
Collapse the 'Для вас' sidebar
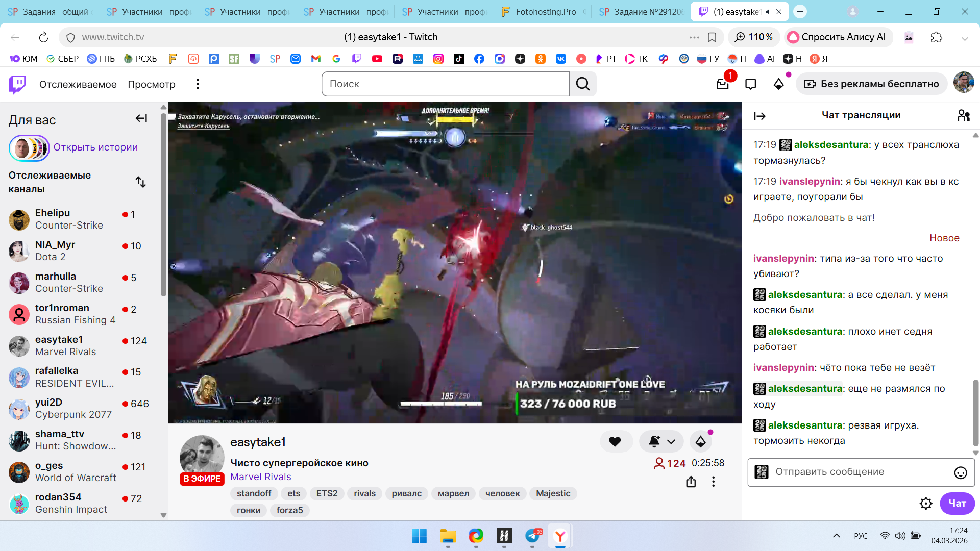click(x=141, y=118)
